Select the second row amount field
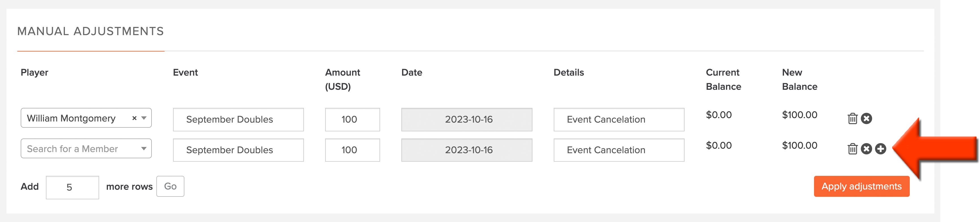The image size is (980, 222). click(352, 150)
